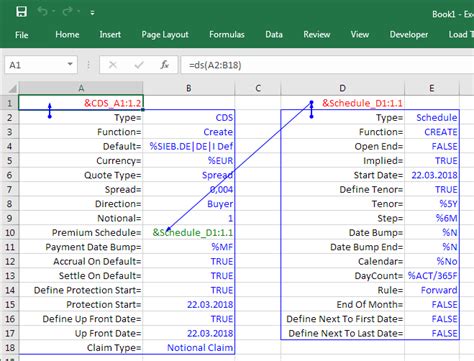Select the %MF payment date bump cell
Image resolution: width=474 pixels, height=361 pixels.
[x=189, y=247]
